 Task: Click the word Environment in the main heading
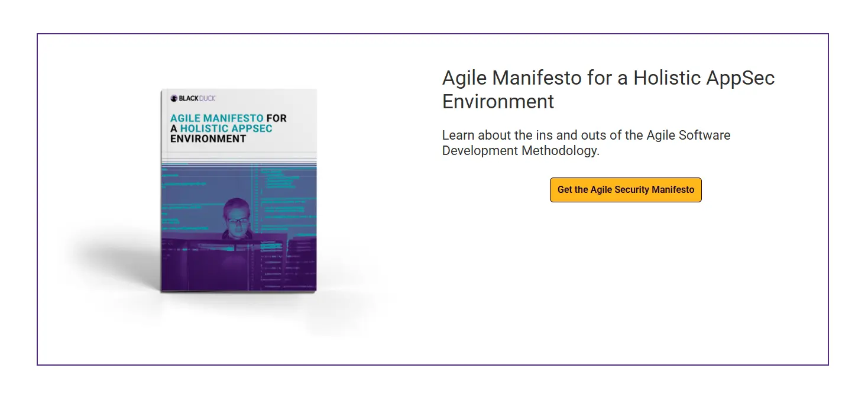[x=498, y=101]
